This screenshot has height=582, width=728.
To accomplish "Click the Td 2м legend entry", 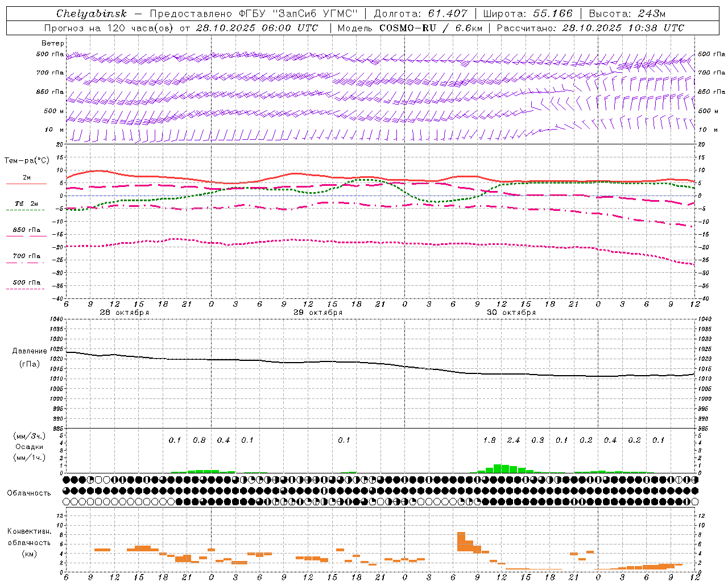I will pyautogui.click(x=26, y=203).
